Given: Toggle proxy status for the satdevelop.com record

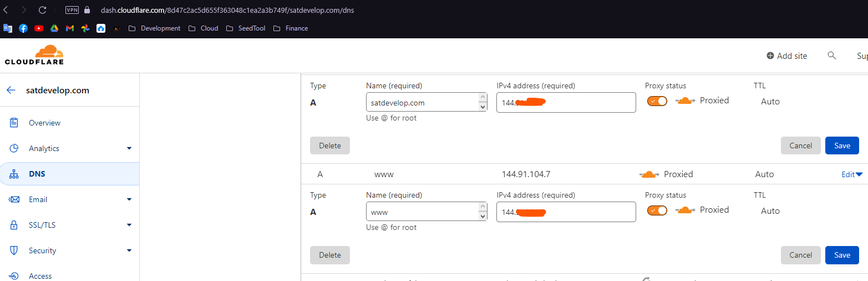Looking at the screenshot, I should tap(657, 101).
